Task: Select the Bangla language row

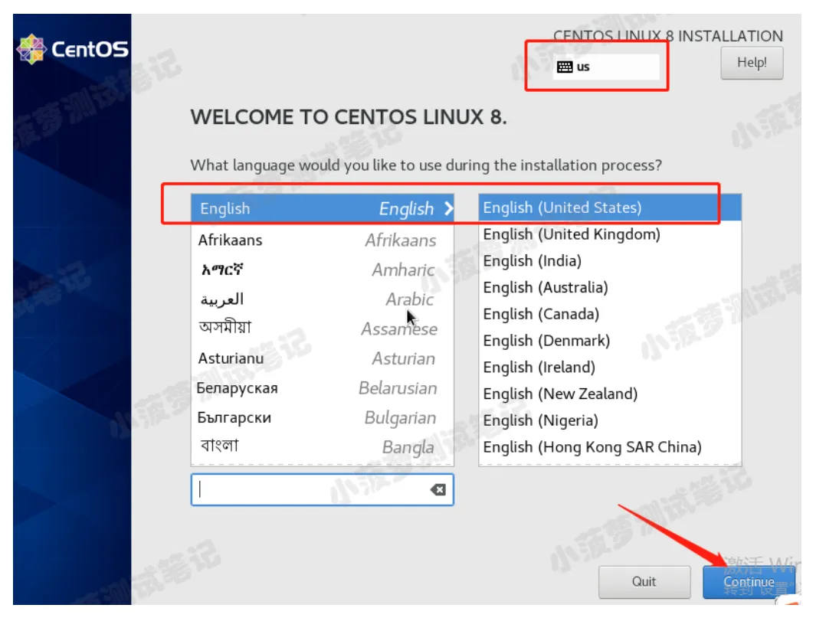Action: pos(322,446)
